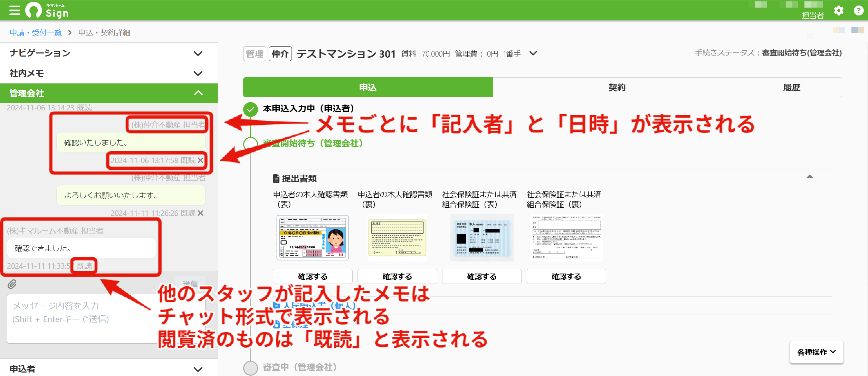Click the よろしくお願いいたします message bubble
Screen dimensions: 868x376
pyautogui.click(x=131, y=195)
